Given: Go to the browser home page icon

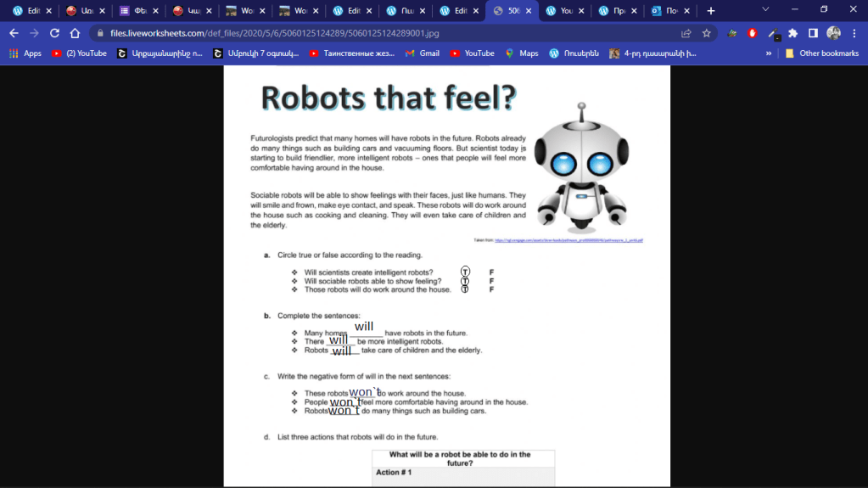Looking at the screenshot, I should (75, 33).
